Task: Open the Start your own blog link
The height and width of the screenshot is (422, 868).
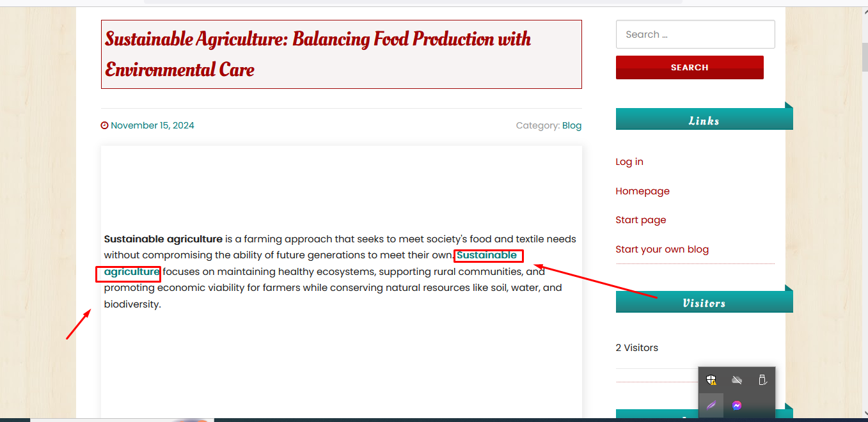Action: tap(662, 249)
